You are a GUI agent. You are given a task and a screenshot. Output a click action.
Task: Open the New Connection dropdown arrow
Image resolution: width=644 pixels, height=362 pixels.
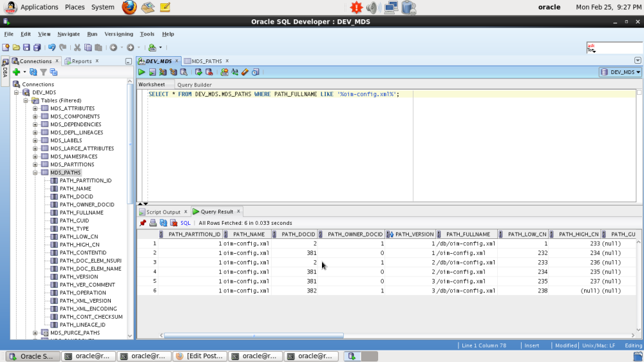pyautogui.click(x=24, y=72)
